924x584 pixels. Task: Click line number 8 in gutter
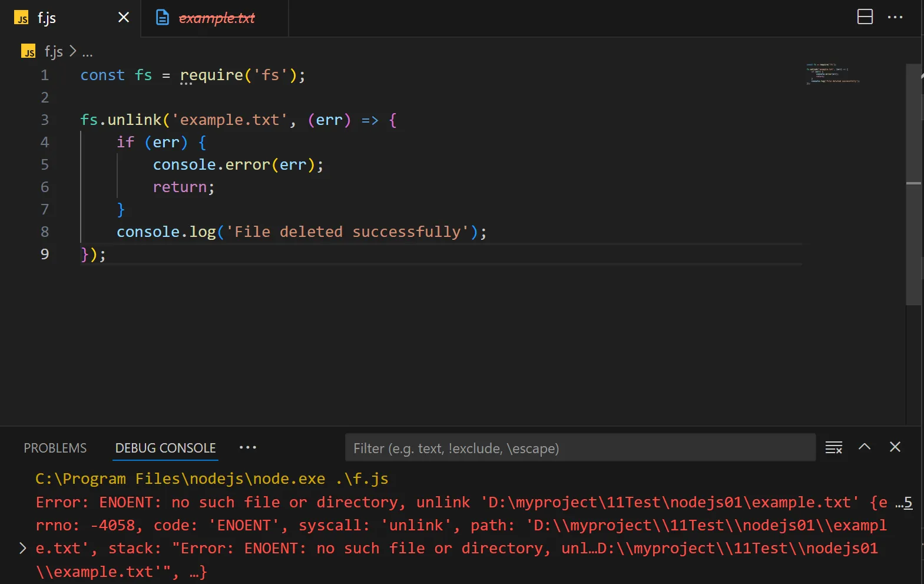click(45, 232)
